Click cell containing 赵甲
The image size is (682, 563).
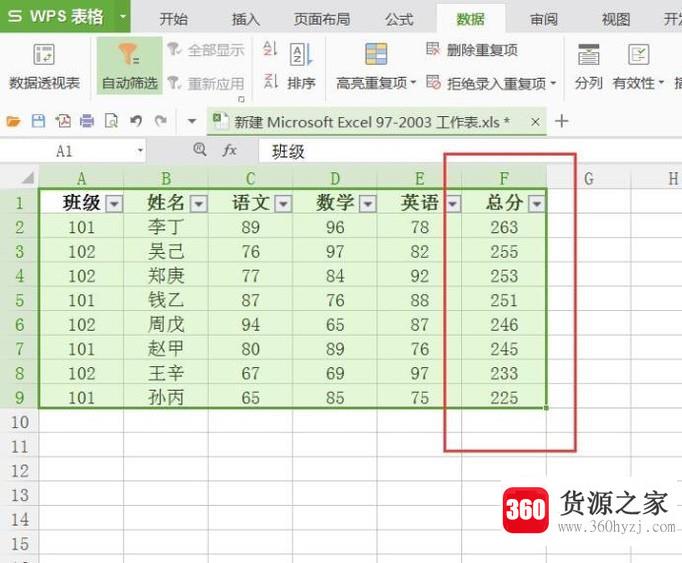(x=166, y=349)
